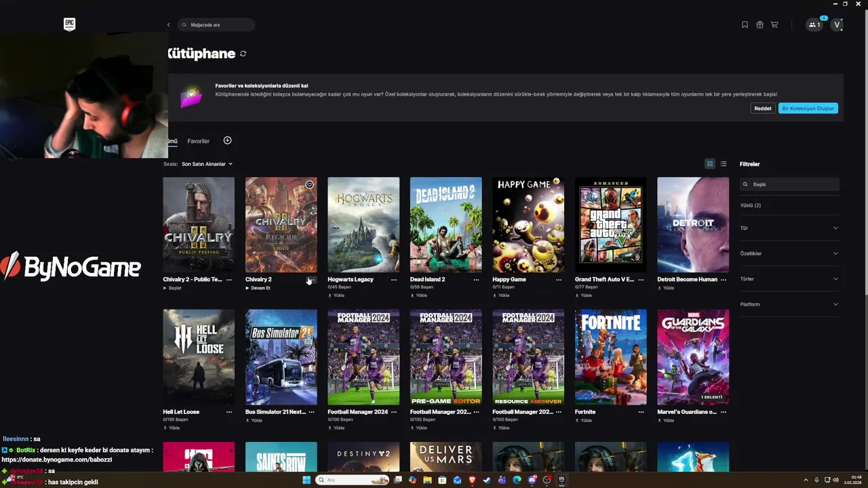Open the Sırala sort dropdown
This screenshot has width=868, height=488.
(x=207, y=164)
